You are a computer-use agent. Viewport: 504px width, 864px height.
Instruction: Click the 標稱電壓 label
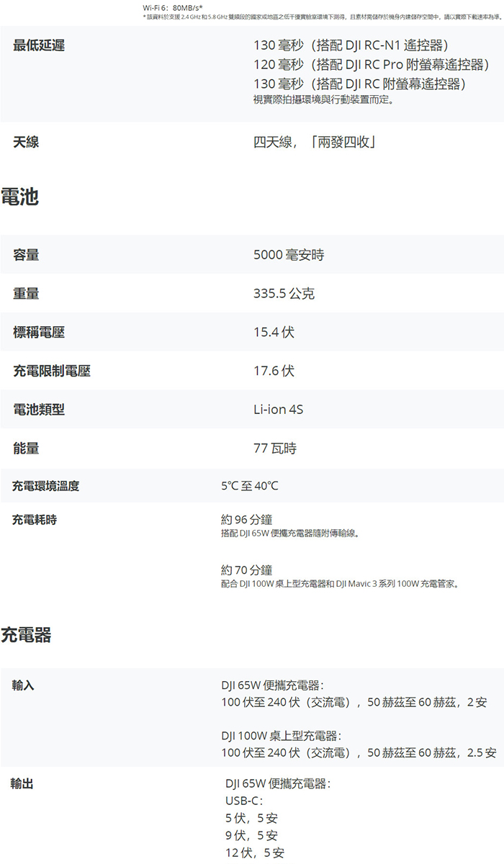[39, 333]
